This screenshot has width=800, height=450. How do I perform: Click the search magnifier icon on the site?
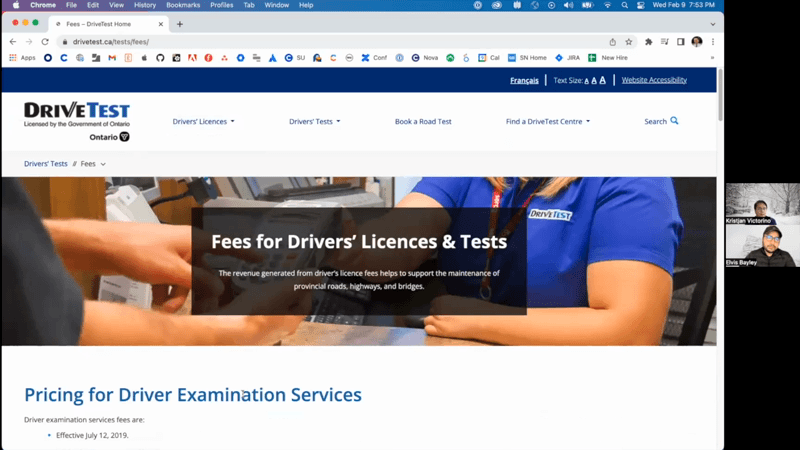click(674, 121)
